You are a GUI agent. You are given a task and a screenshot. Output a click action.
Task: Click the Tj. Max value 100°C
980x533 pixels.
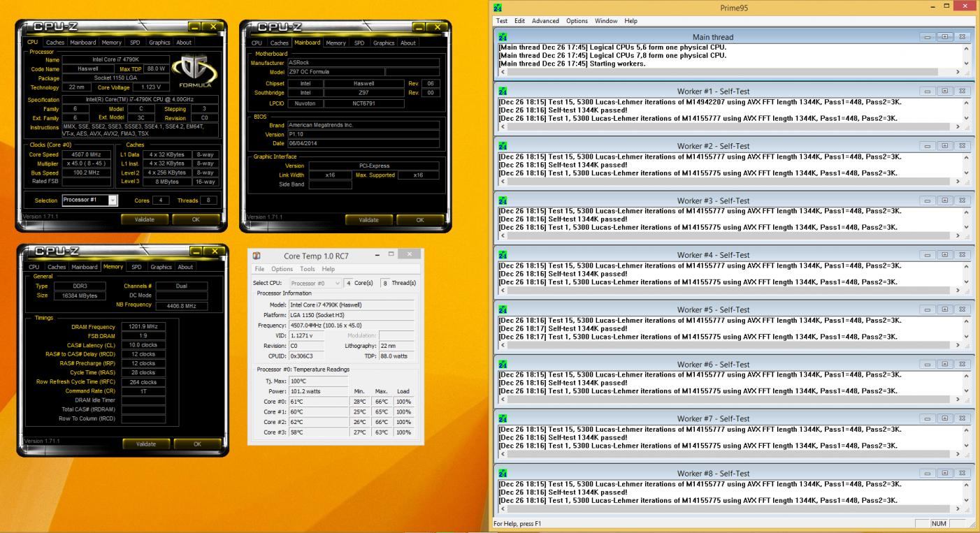[x=318, y=381]
